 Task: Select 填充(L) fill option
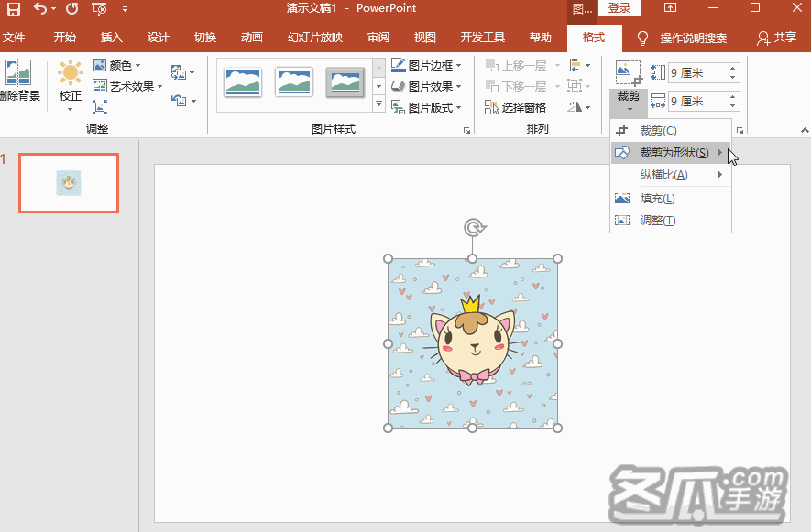click(x=671, y=199)
